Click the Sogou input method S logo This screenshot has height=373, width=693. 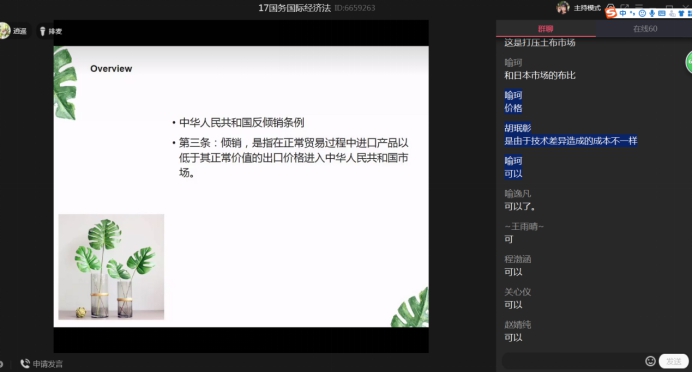[x=611, y=13]
